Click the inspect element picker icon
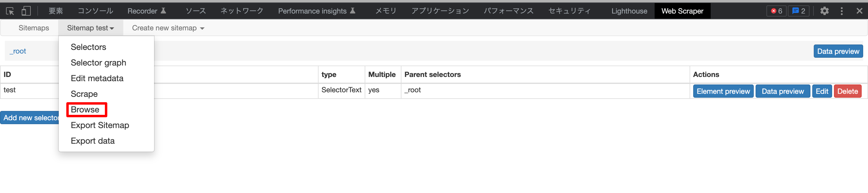The image size is (868, 193). coord(10,11)
